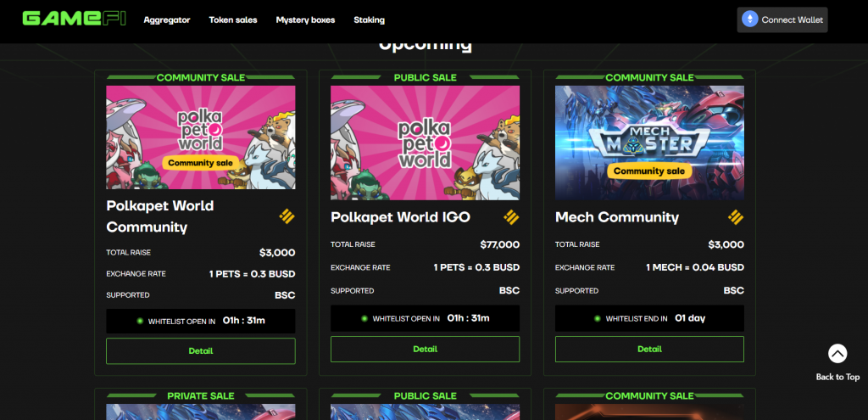
Task: Click the Back to Top arrow icon
Action: pyautogui.click(x=837, y=354)
